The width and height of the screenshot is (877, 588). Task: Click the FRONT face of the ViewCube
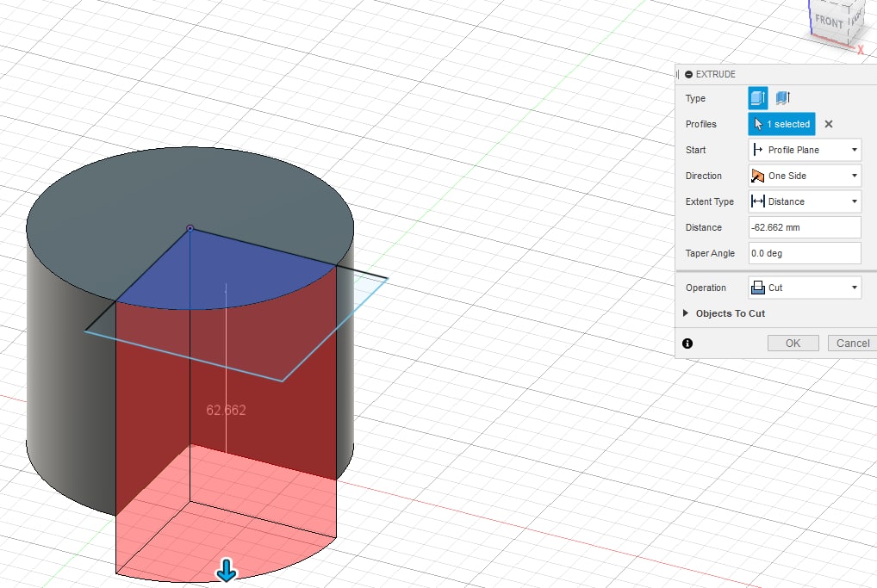829,22
